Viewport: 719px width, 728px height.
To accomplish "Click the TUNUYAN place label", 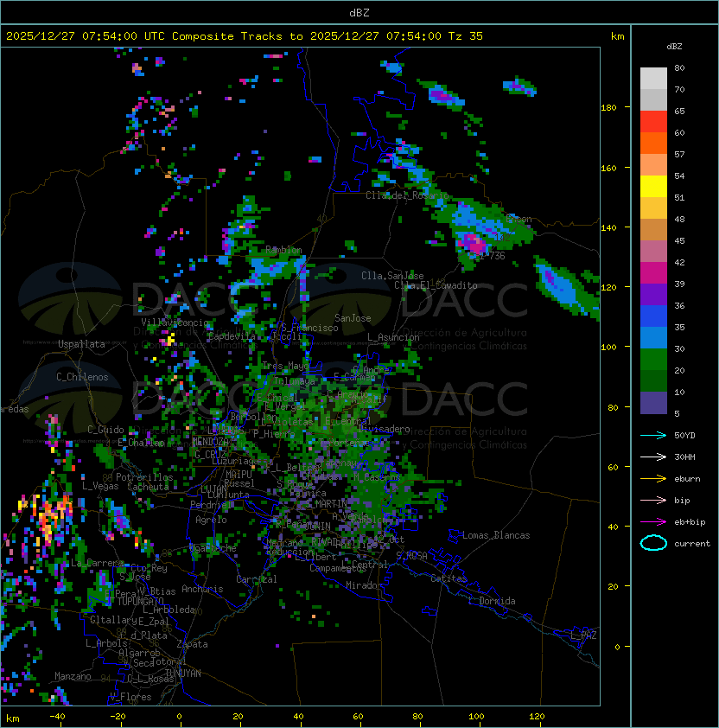I will pyautogui.click(x=183, y=673).
